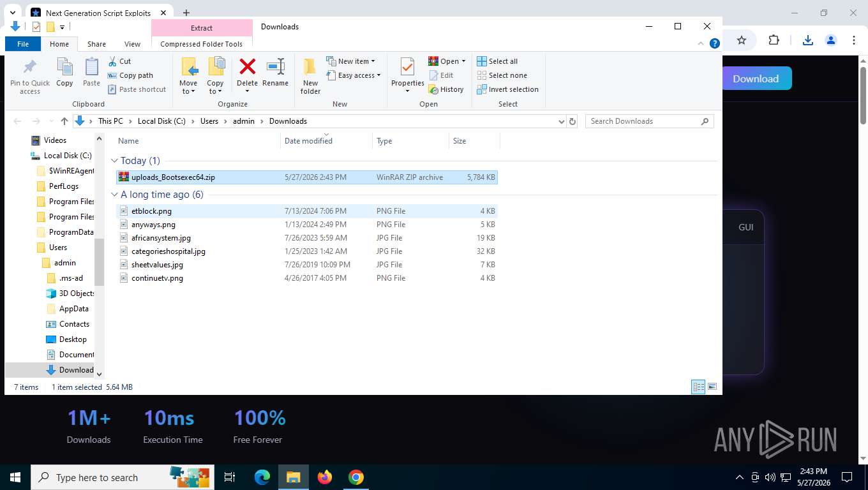Open Firefox from the taskbar
This screenshot has height=490, width=868.
point(325,477)
